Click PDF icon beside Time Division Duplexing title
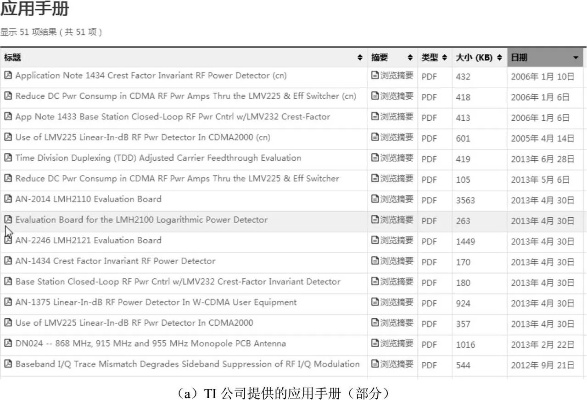587x400 pixels. (x=8, y=158)
